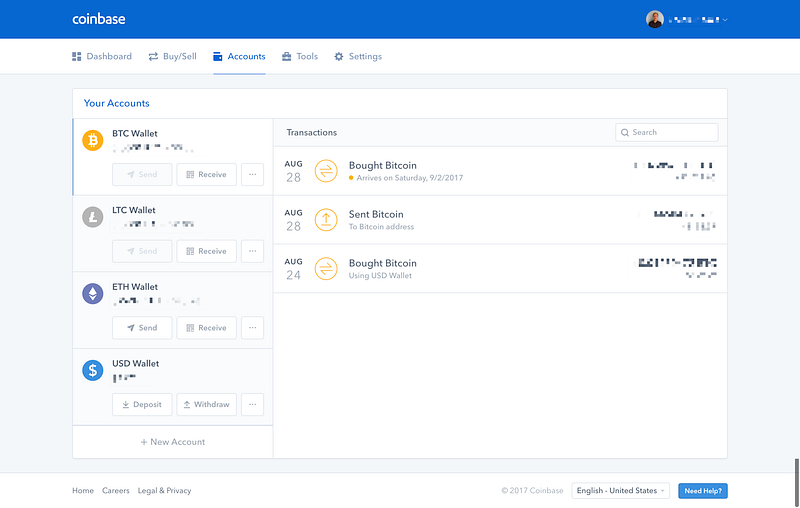Click Send in the LTC Wallet
Screen dimensions: 800x508
coord(142,251)
